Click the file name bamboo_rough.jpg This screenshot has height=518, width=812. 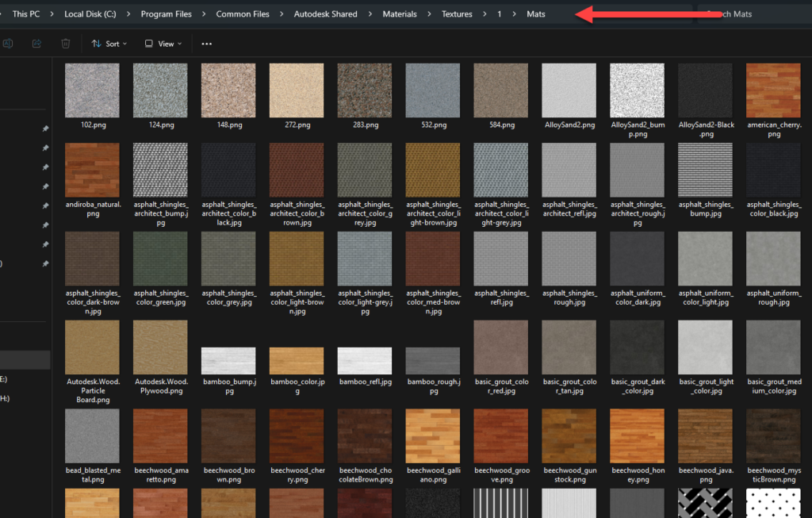pos(434,386)
